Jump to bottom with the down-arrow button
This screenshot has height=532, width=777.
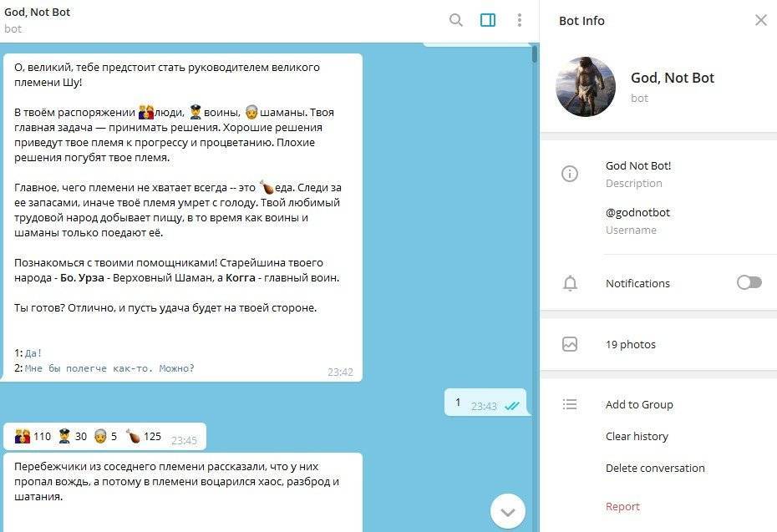508,512
